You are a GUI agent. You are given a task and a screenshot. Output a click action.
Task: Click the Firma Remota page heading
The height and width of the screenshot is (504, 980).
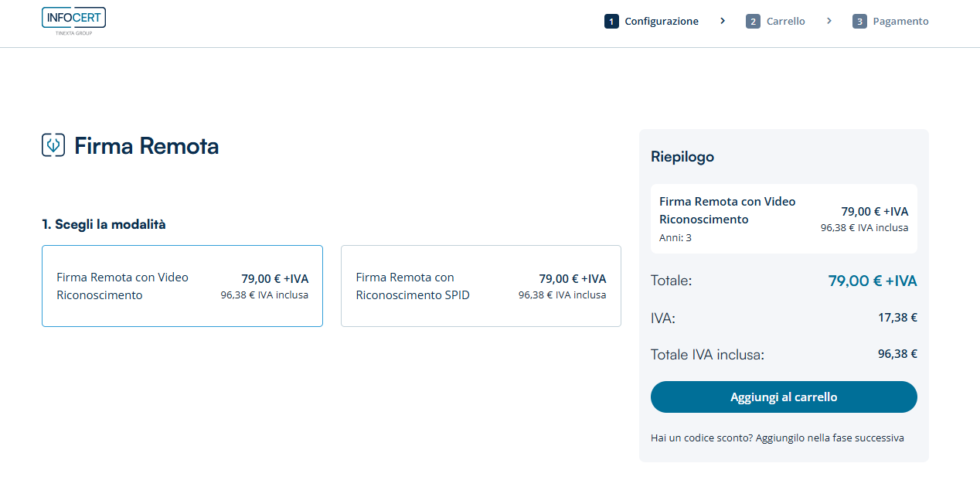tap(146, 146)
